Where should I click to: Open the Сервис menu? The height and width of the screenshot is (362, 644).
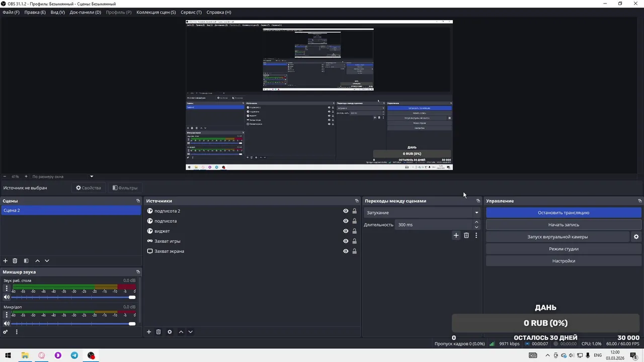[x=191, y=12]
